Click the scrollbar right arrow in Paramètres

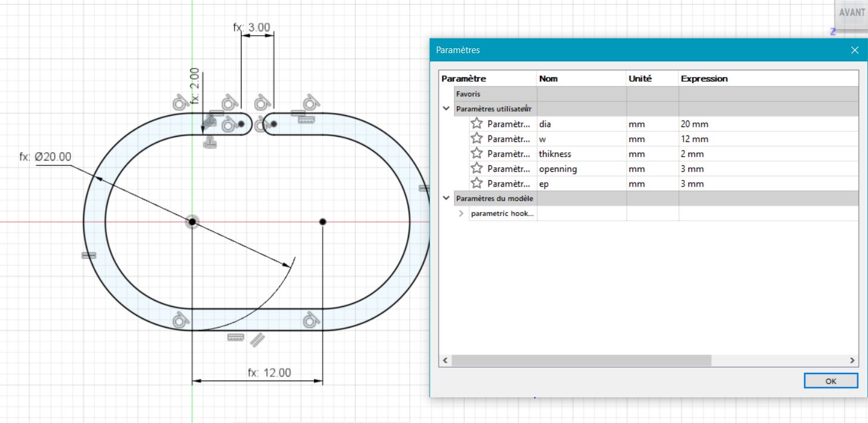click(852, 360)
